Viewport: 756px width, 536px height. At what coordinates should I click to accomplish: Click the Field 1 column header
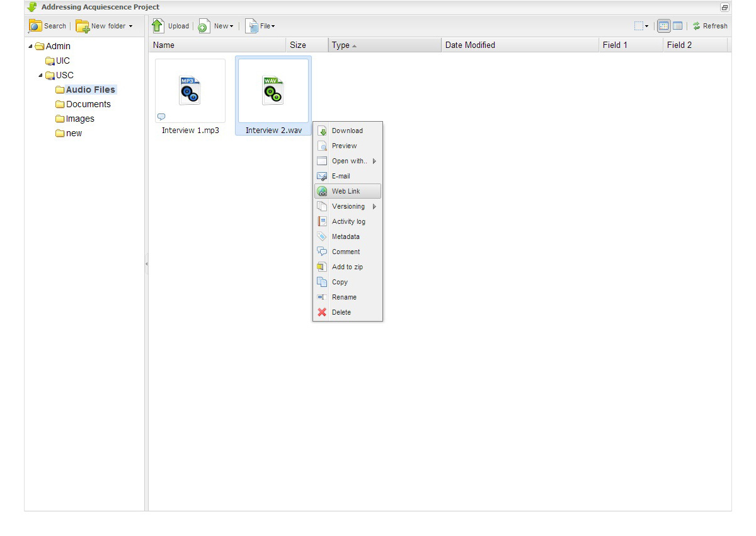[x=631, y=45]
